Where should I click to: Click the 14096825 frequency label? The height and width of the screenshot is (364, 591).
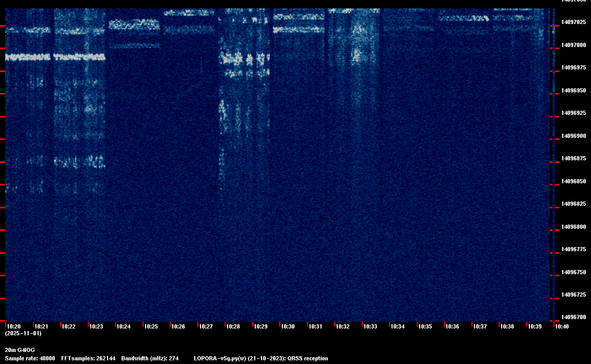click(574, 204)
